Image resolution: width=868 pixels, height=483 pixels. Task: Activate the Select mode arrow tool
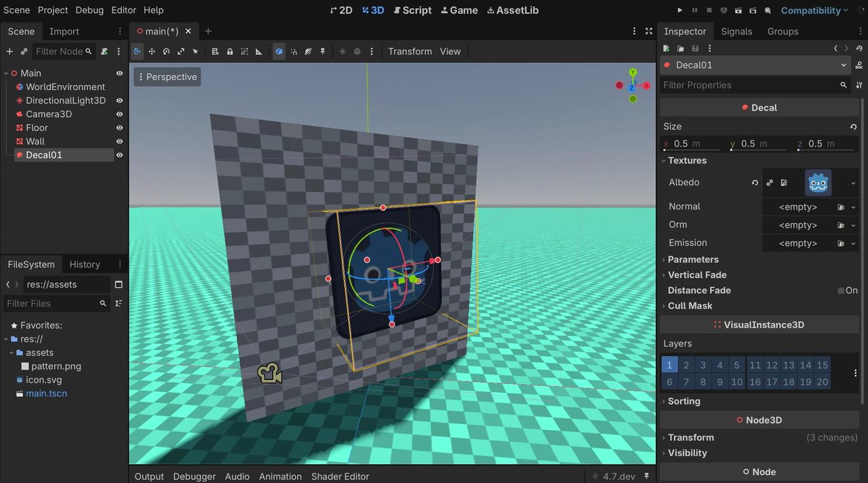[195, 52]
